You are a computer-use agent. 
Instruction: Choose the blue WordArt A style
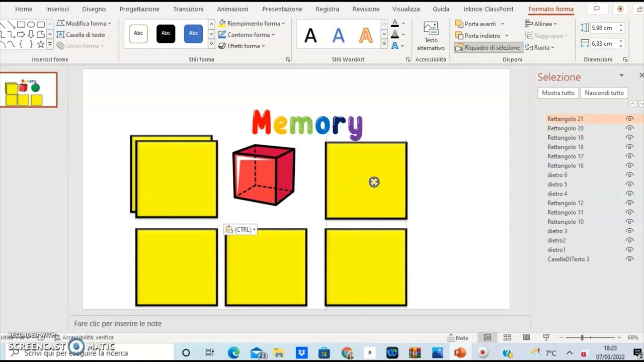tap(338, 35)
